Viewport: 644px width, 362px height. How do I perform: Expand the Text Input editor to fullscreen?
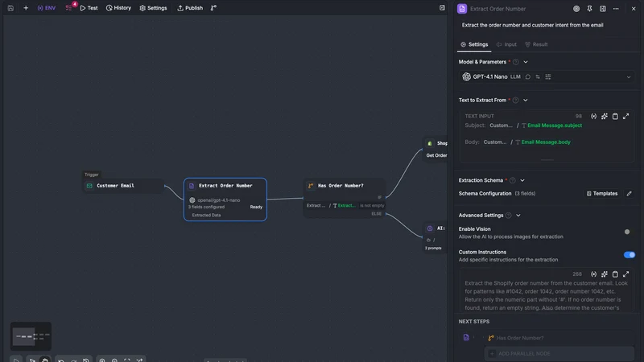[x=625, y=116]
